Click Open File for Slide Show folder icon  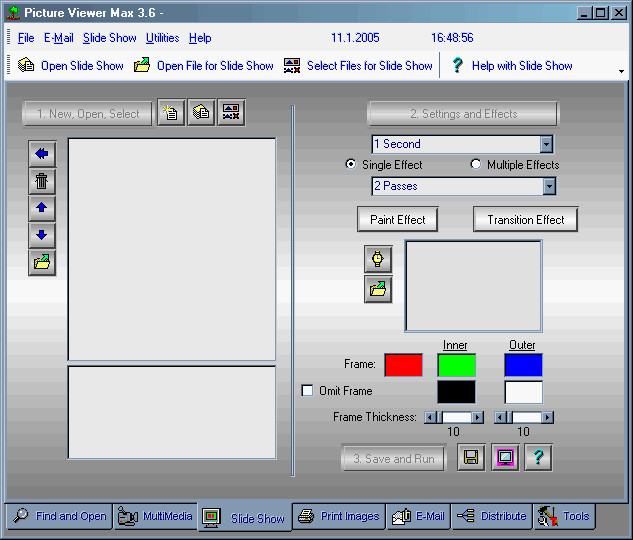142,65
